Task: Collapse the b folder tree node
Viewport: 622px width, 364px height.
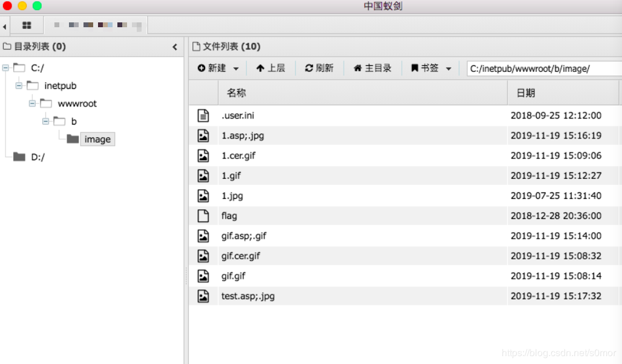Action: (45, 122)
